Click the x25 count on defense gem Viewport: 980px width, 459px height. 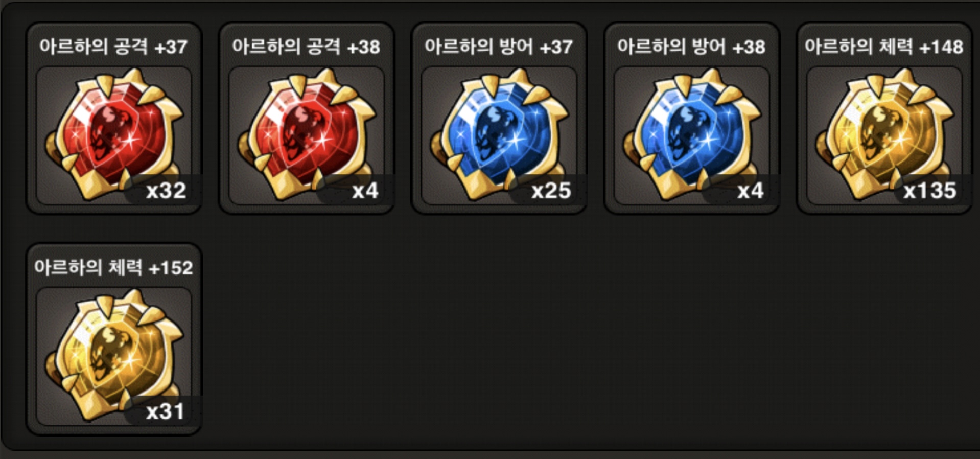tap(551, 191)
